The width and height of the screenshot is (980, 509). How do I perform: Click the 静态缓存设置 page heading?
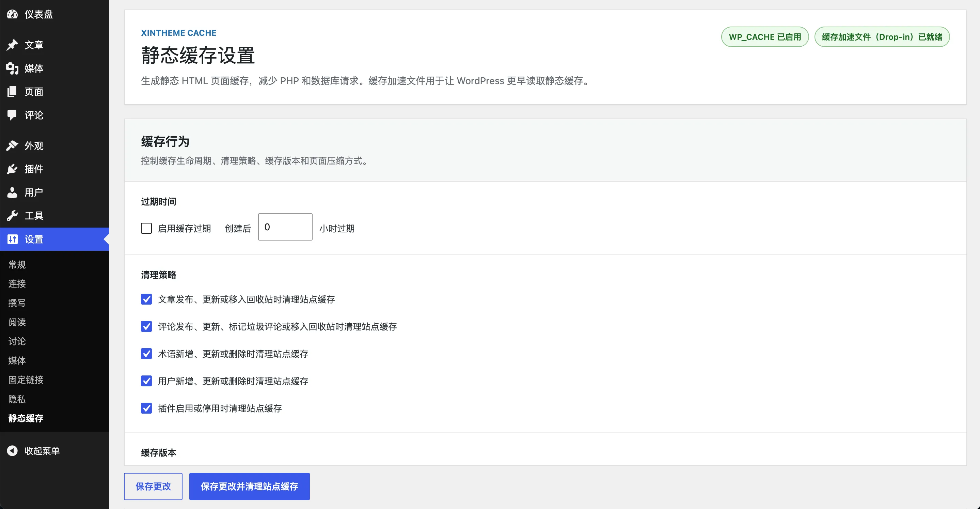pos(198,55)
